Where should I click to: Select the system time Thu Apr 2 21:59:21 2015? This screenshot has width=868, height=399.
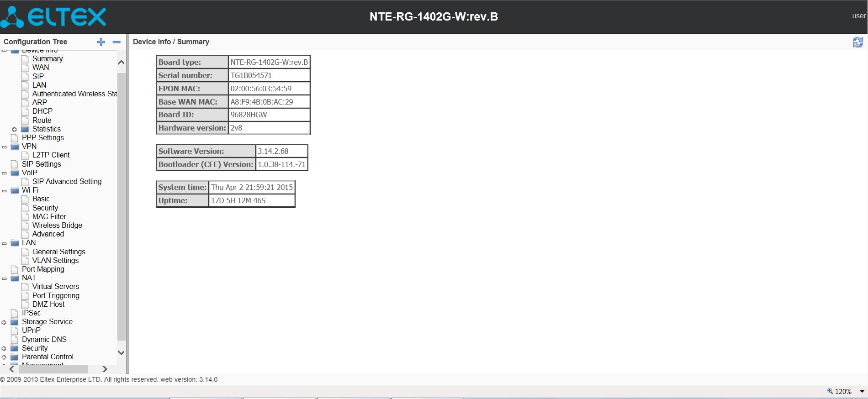coord(252,187)
